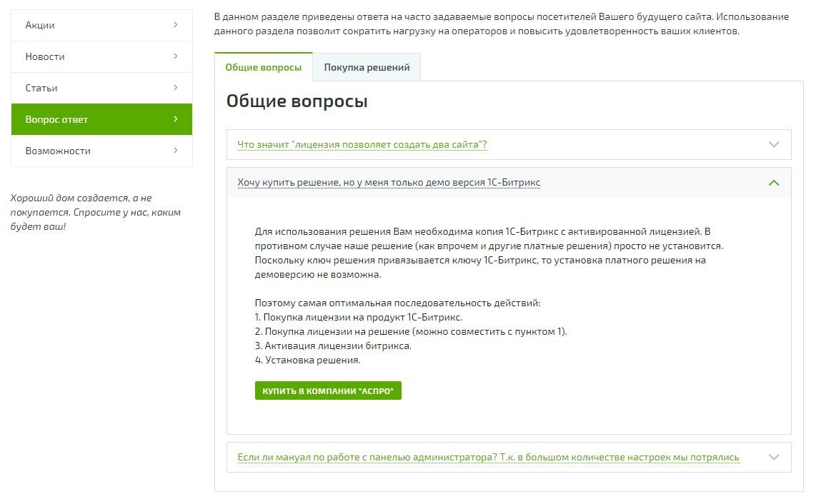This screenshot has width=816, height=504.
Task: Click the question about demo version 1С-Битрикс
Action: [x=389, y=183]
